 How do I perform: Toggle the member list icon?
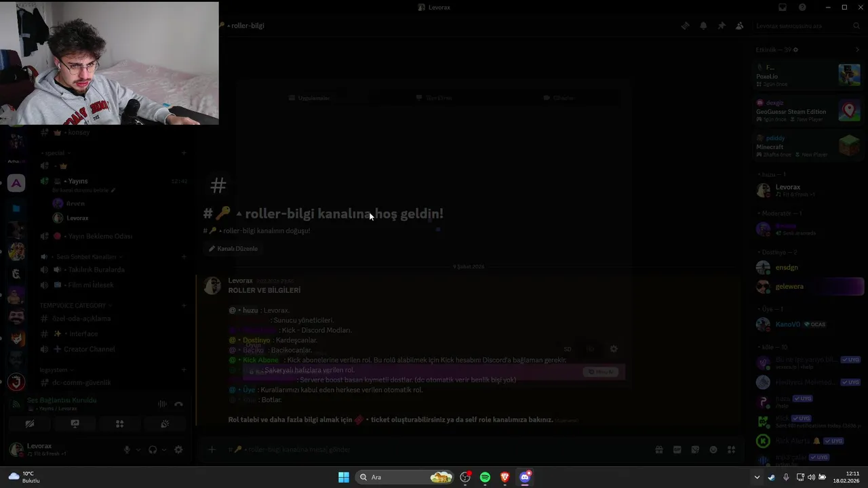point(739,26)
